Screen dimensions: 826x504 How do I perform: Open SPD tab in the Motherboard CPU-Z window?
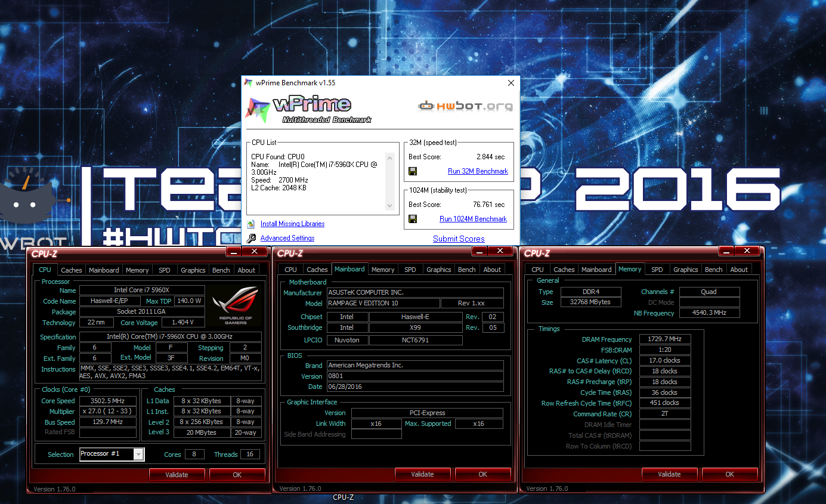coord(410,270)
